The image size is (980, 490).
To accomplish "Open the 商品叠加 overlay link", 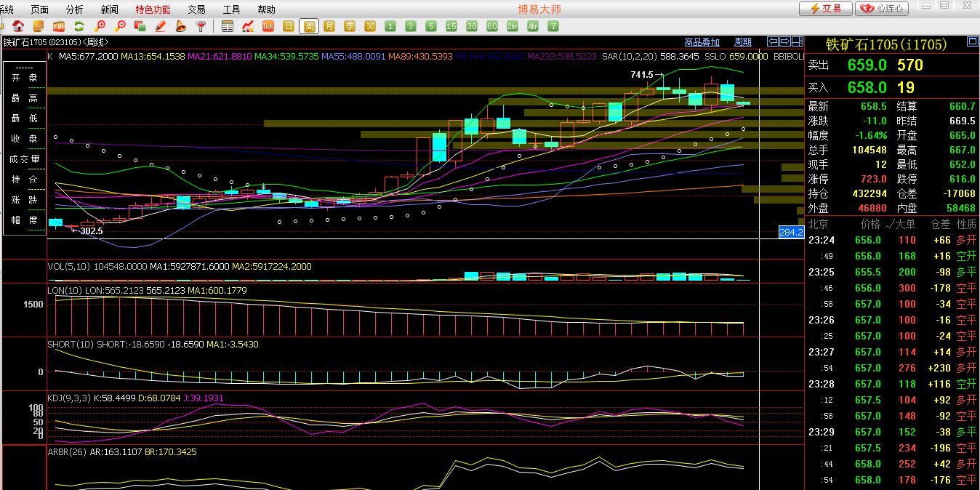I will 702,42.
